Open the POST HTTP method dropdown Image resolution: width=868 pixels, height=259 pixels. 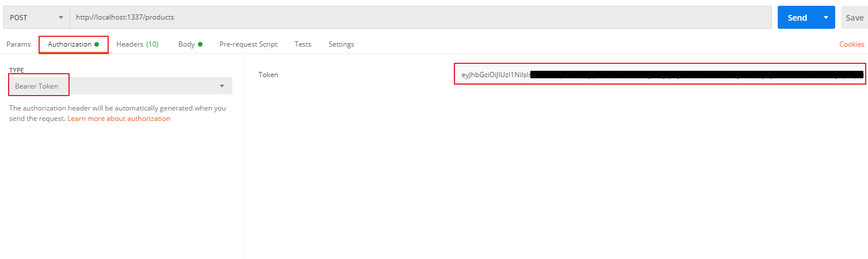pyautogui.click(x=36, y=17)
